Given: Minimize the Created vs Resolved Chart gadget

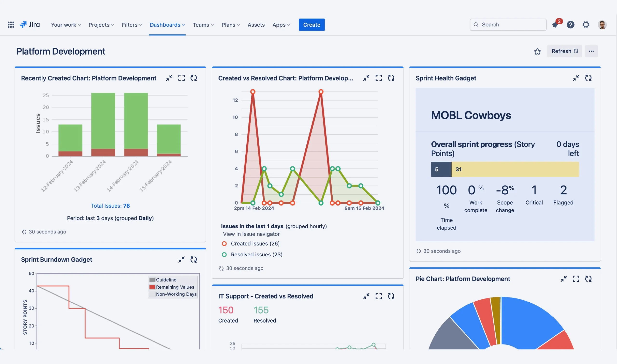Looking at the screenshot, I should 366,78.
